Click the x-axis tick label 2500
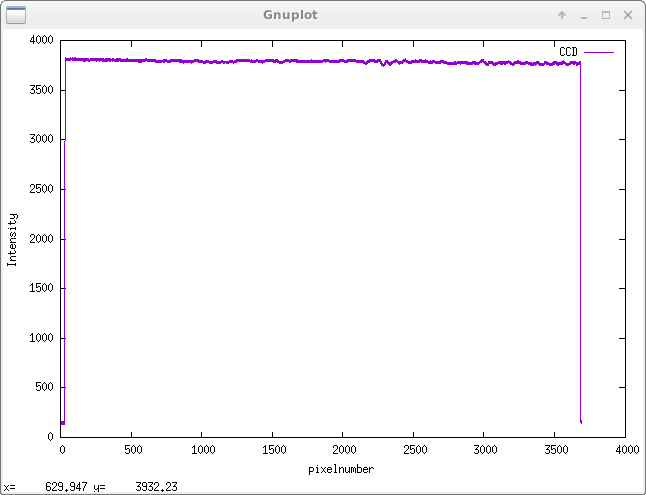 pos(415,450)
